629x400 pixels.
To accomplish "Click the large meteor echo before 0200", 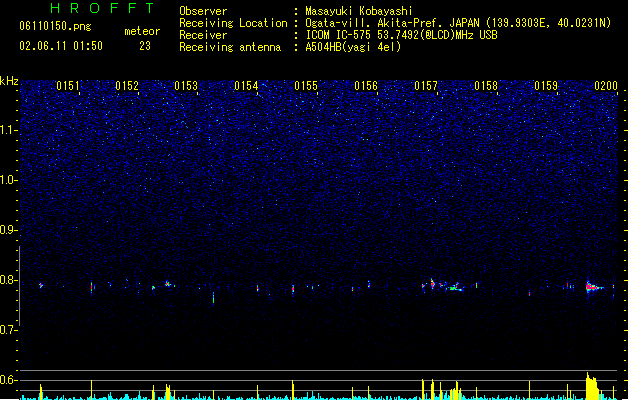I will pyautogui.click(x=594, y=287).
